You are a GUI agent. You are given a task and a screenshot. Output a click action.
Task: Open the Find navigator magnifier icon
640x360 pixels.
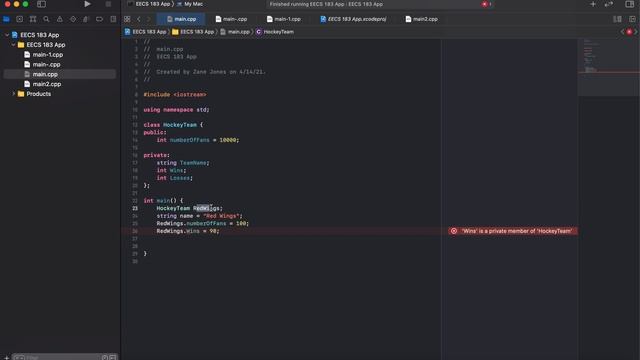(46, 19)
